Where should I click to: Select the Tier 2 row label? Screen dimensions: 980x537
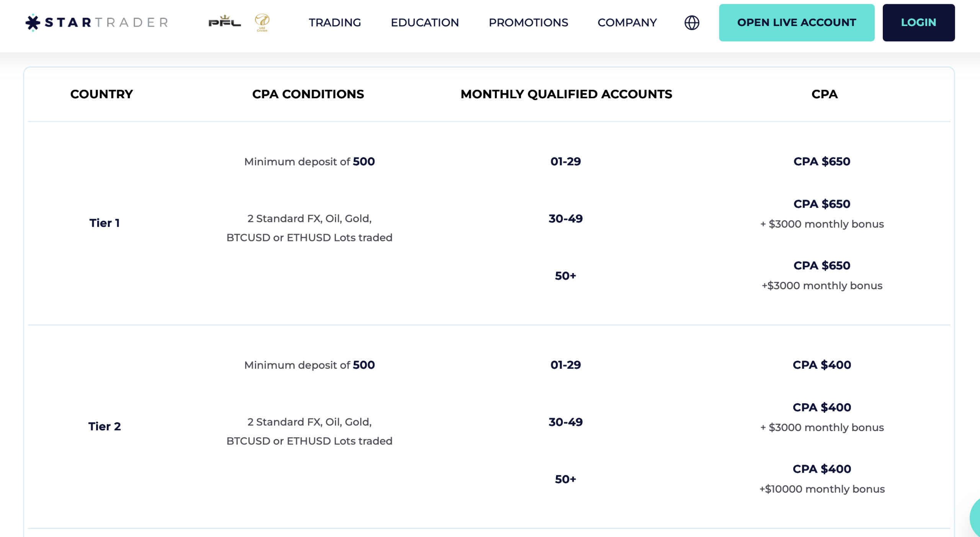tap(105, 426)
